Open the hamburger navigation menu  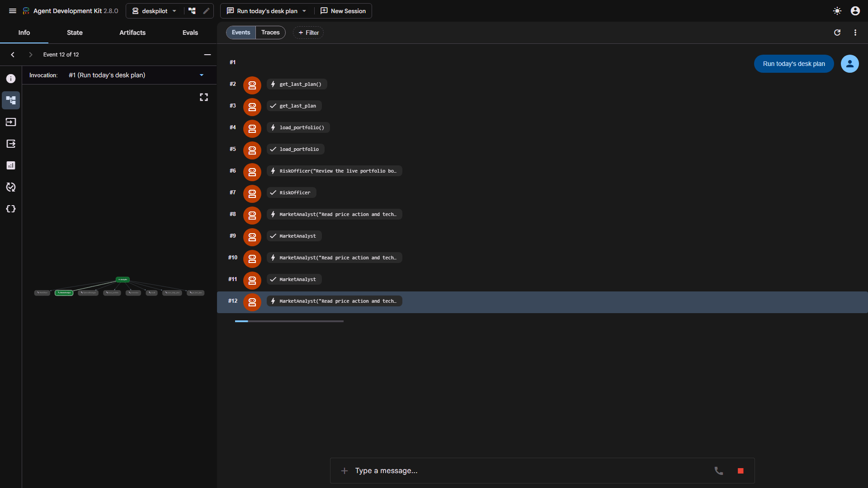point(13,11)
